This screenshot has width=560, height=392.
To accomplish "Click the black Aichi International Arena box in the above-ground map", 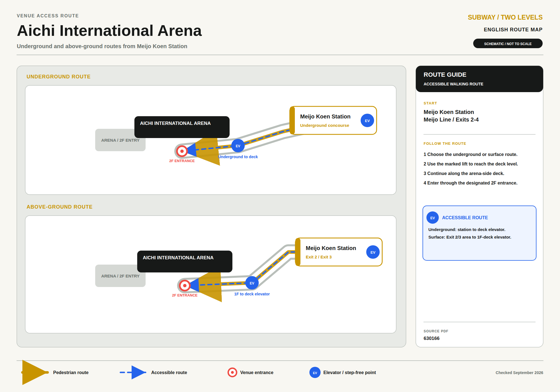I will pyautogui.click(x=185, y=261).
